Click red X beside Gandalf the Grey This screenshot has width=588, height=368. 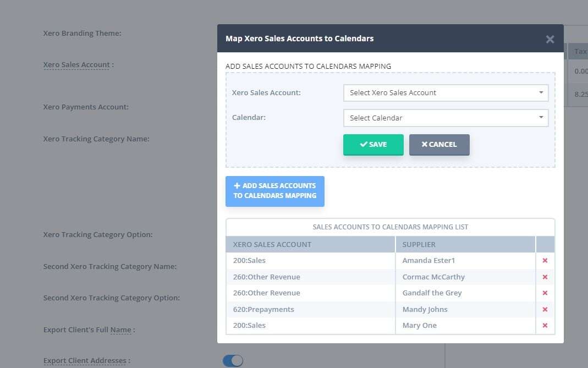pos(545,293)
